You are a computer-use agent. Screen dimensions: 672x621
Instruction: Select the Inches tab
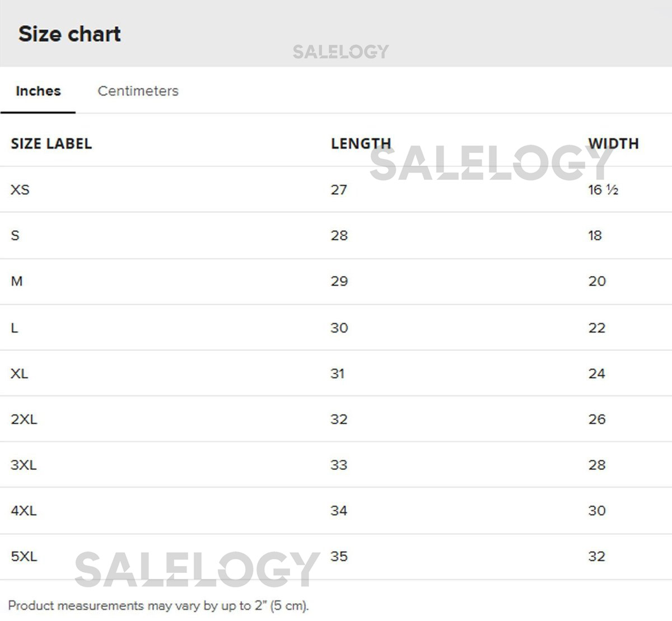tap(38, 91)
